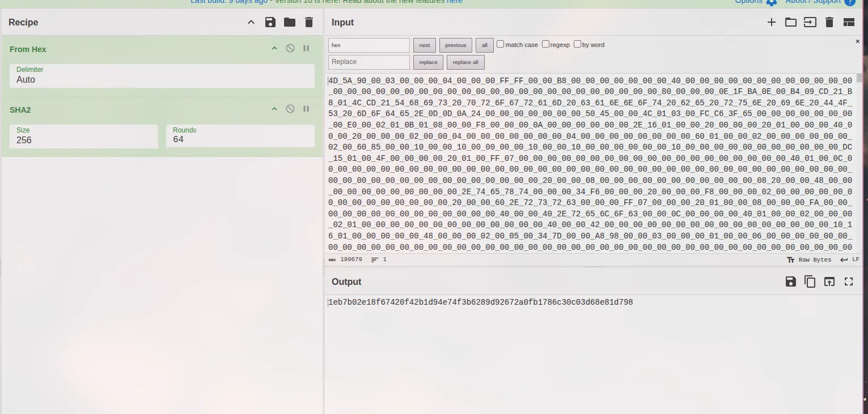
Task: Copy the output to clipboard
Action: tap(810, 281)
